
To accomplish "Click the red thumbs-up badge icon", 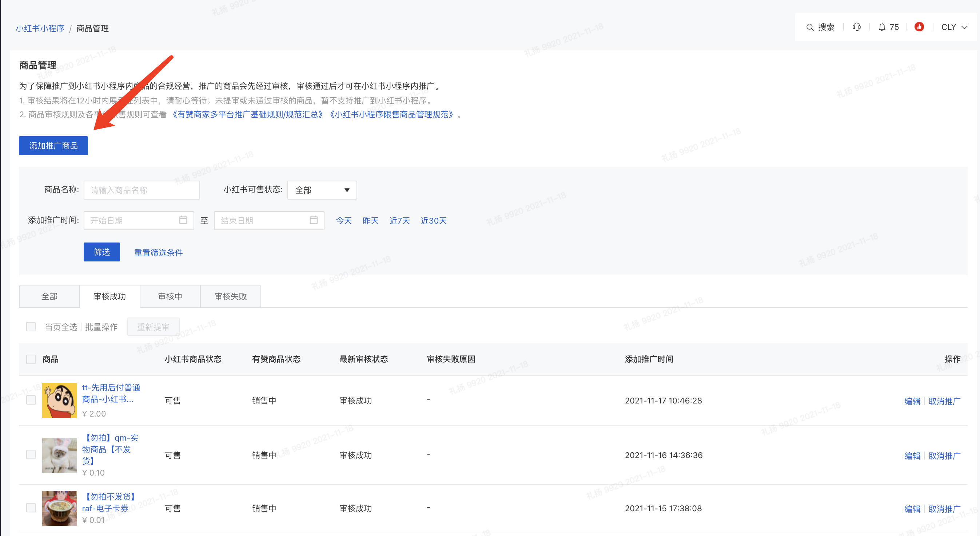I will point(919,27).
